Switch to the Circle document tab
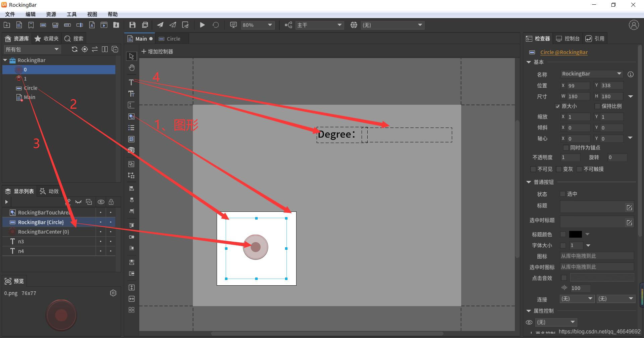The width and height of the screenshot is (644, 338). (170, 39)
